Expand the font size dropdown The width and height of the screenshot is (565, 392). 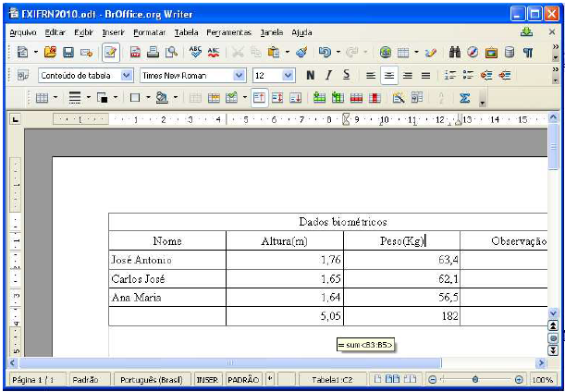(287, 75)
